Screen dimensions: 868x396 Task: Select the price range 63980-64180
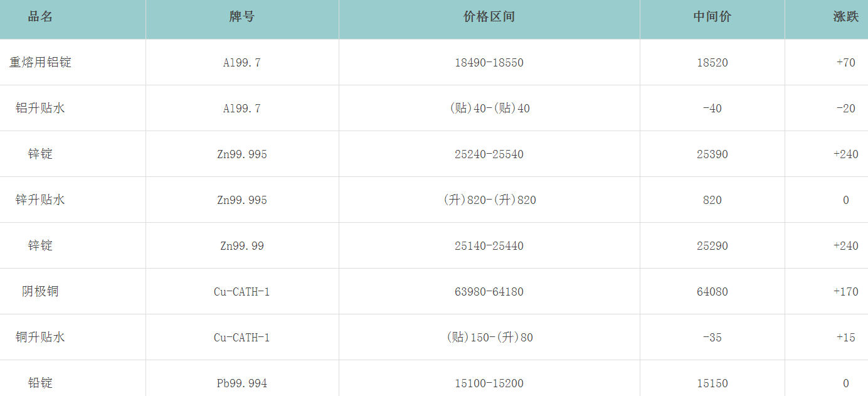[489, 292]
